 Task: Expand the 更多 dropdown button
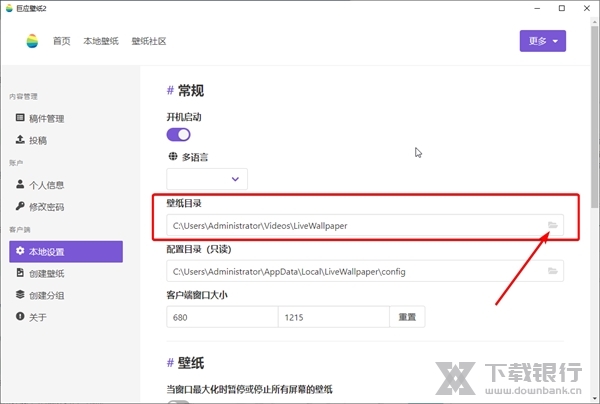pos(543,41)
